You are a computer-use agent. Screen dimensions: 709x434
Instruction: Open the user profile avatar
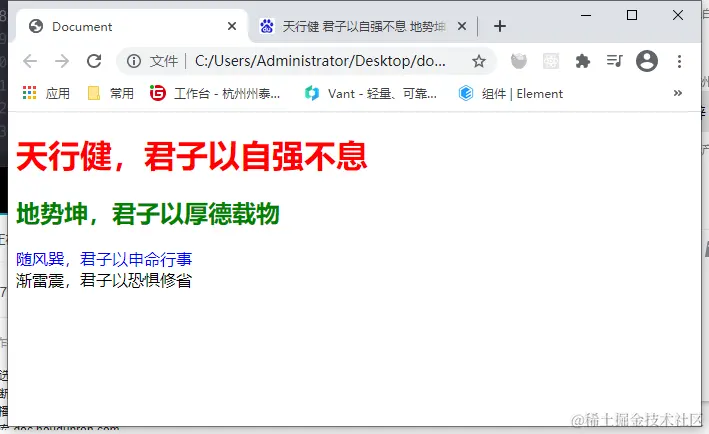coord(647,61)
